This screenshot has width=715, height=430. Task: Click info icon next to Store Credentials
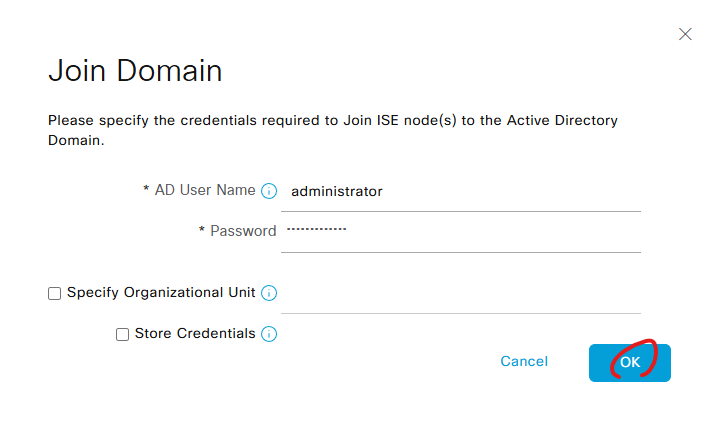pos(269,334)
